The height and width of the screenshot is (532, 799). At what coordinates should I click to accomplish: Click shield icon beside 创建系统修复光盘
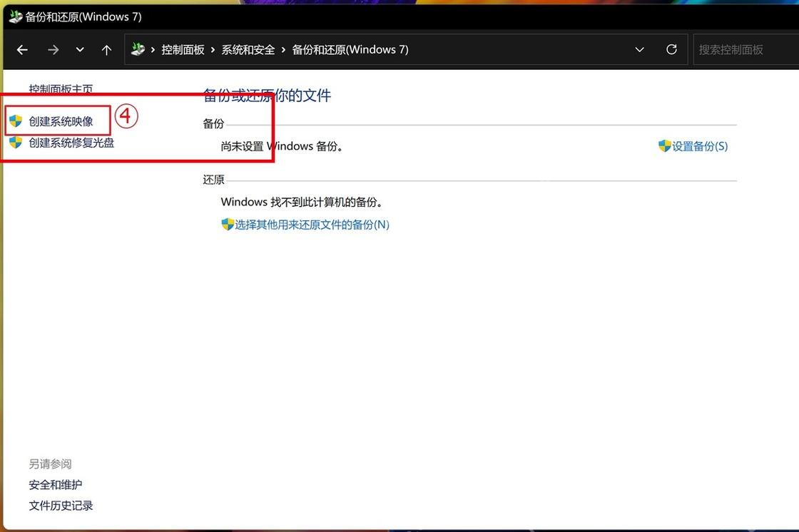(16, 142)
